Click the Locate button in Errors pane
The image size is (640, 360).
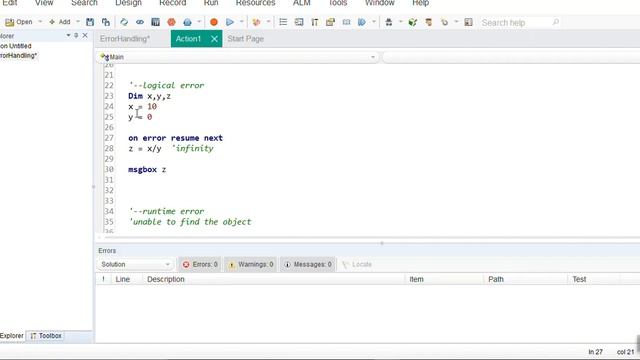(x=357, y=264)
